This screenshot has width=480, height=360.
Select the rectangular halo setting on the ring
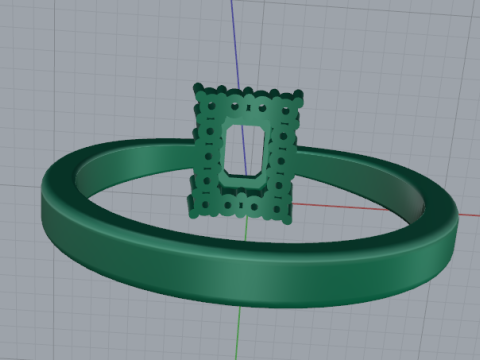pos(245,154)
